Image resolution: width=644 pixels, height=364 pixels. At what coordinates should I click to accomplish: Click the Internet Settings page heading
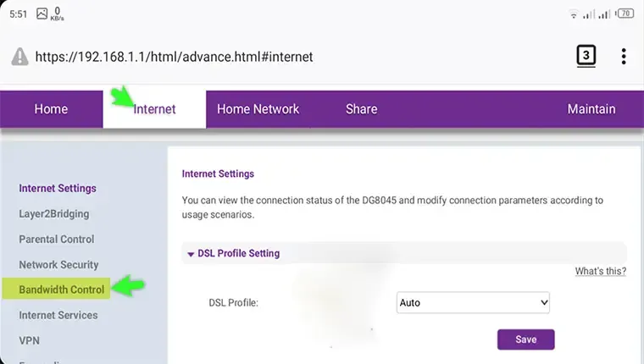pyautogui.click(x=218, y=174)
